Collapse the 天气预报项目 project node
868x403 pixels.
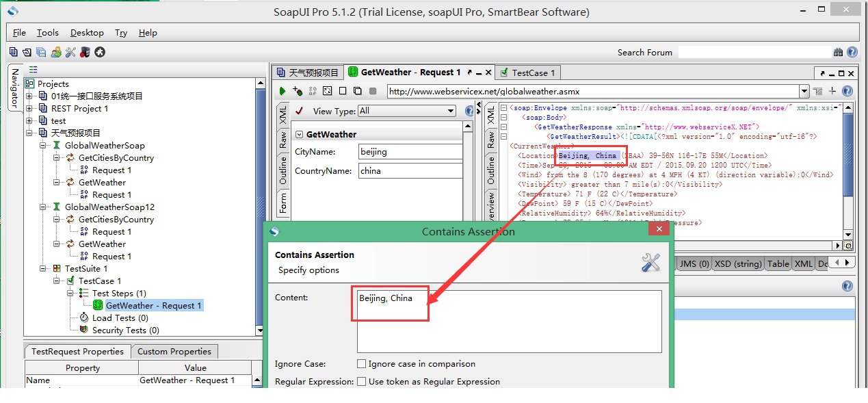[x=29, y=133]
